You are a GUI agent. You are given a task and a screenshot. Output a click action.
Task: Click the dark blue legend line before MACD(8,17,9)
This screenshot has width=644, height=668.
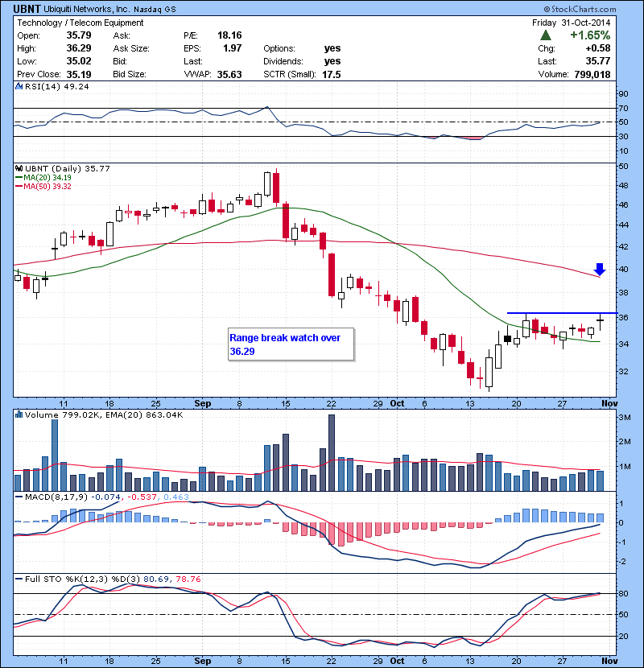19,497
